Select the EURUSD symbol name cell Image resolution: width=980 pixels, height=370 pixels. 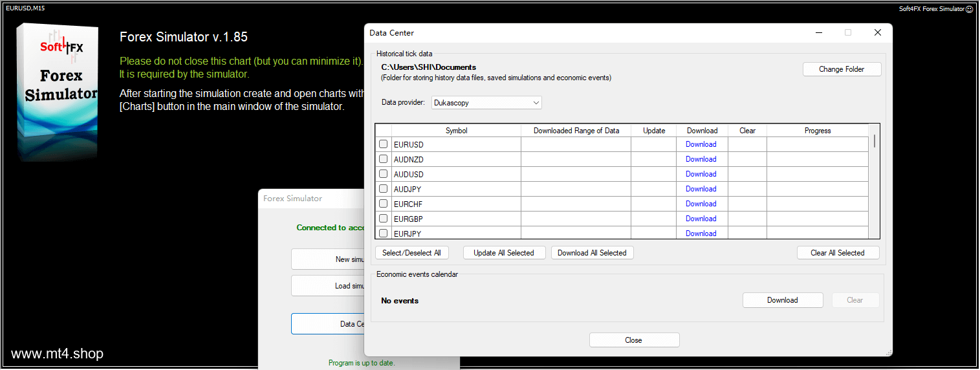456,144
